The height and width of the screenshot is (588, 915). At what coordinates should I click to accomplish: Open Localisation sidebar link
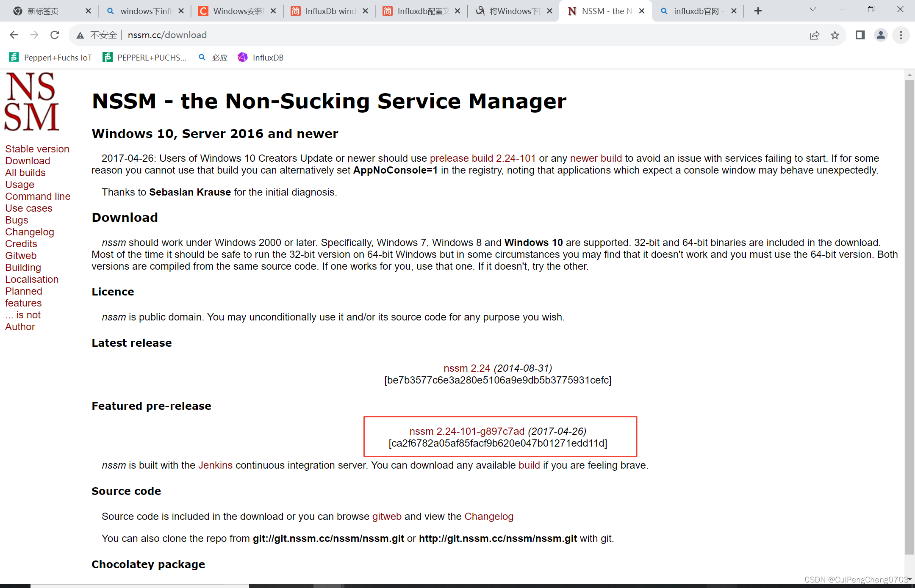pyautogui.click(x=32, y=279)
